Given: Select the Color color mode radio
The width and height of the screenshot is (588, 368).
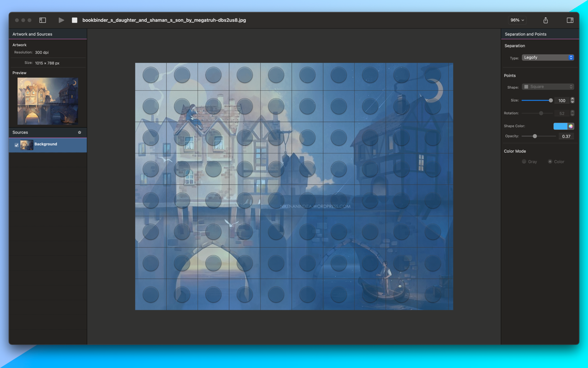Looking at the screenshot, I should point(550,162).
